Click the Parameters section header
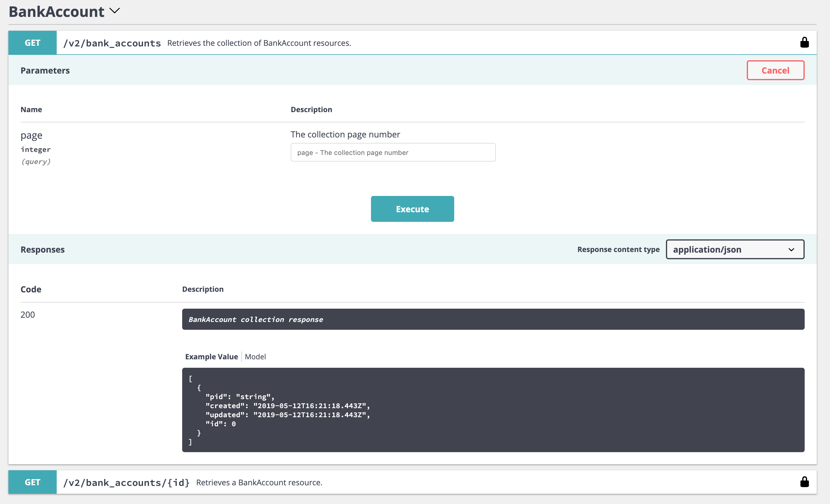Screen dimensions: 830x504 pos(45,70)
